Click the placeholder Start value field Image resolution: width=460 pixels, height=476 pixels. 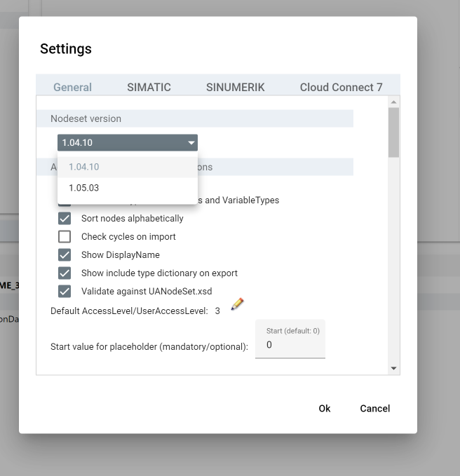290,345
